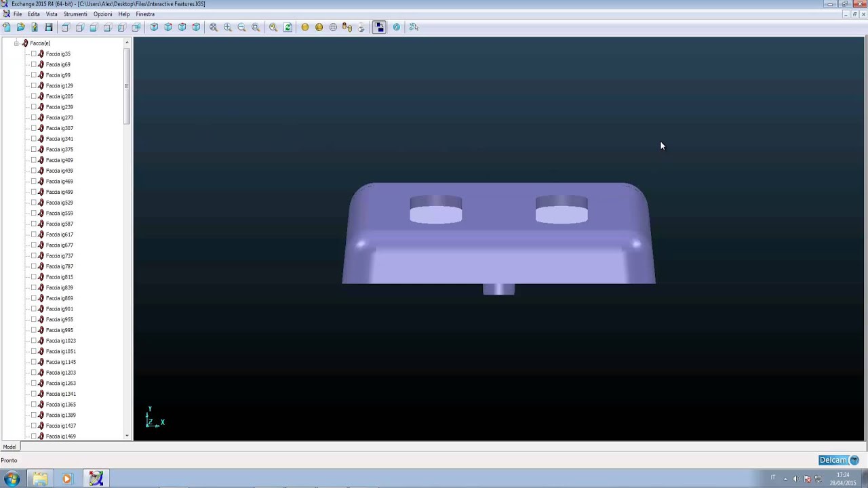
Task: Click the tree panel's scroll up arrow
Action: 127,43
